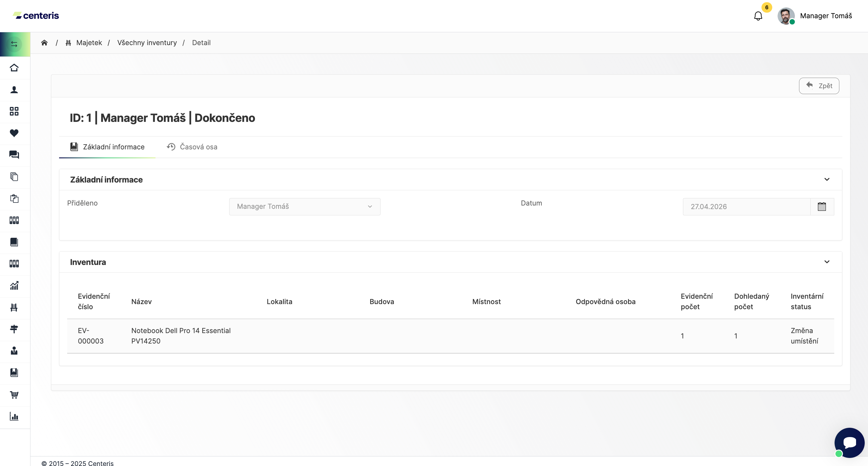Open the Manager Tomáš dropdown under Přiděleno
Viewport: 868px width, 466px height.
(x=305, y=207)
